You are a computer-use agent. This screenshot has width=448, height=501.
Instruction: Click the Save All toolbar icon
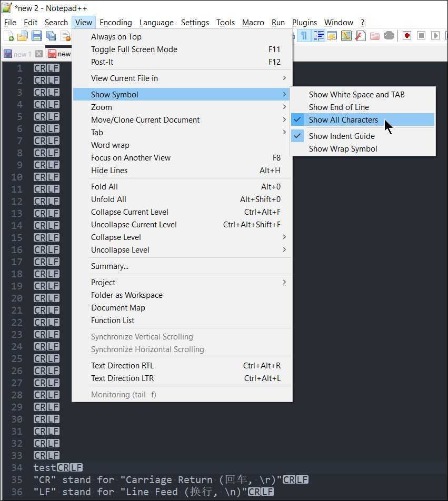51,36
